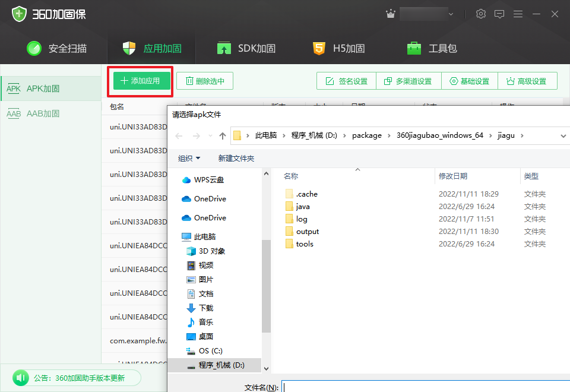570x392 pixels.
Task: Click the announcement speaker icon
Action: pos(21,378)
